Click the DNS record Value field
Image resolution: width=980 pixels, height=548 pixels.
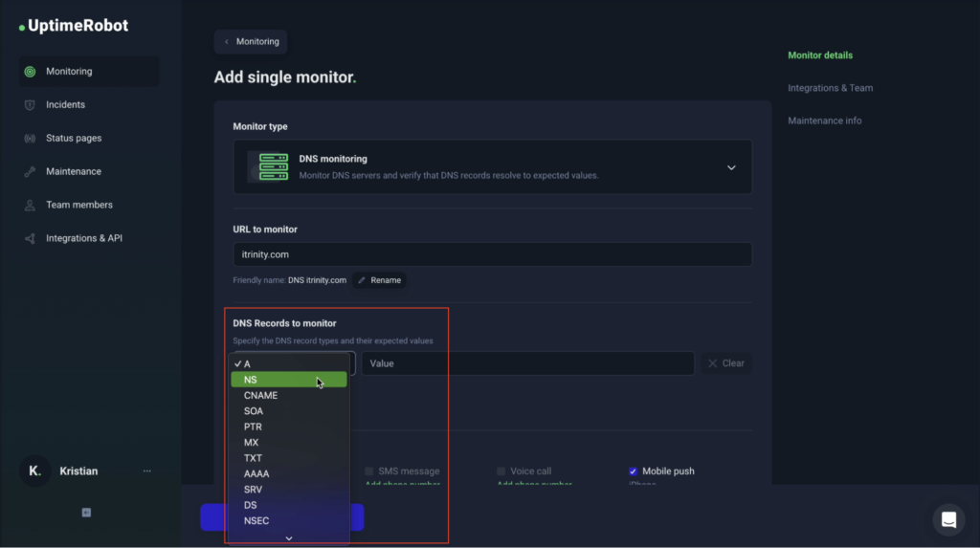tap(528, 363)
